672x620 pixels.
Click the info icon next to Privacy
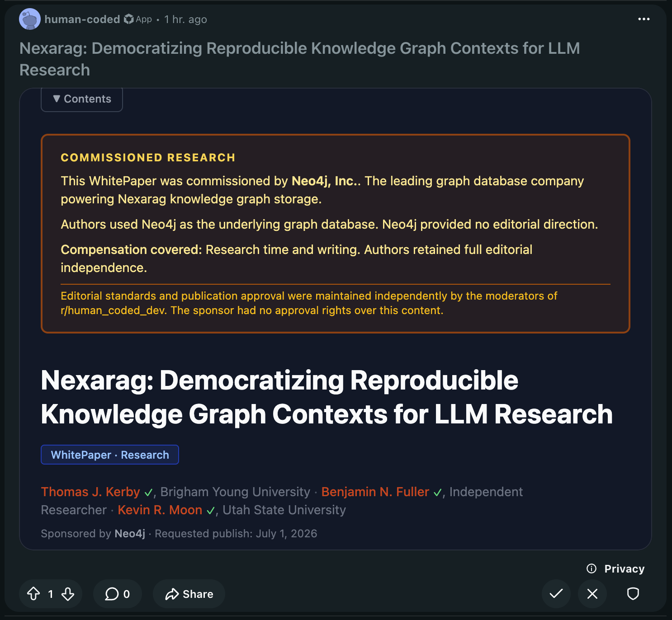click(592, 568)
